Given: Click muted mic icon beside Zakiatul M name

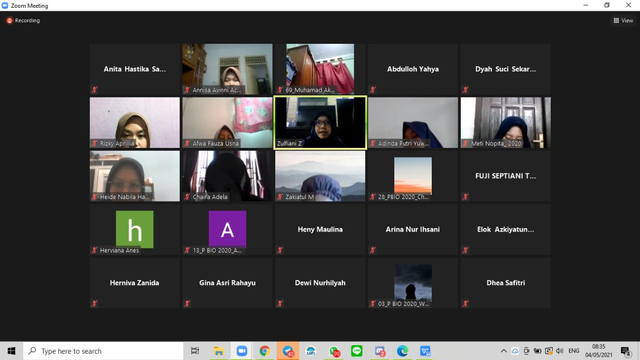Looking at the screenshot, I should point(280,197).
